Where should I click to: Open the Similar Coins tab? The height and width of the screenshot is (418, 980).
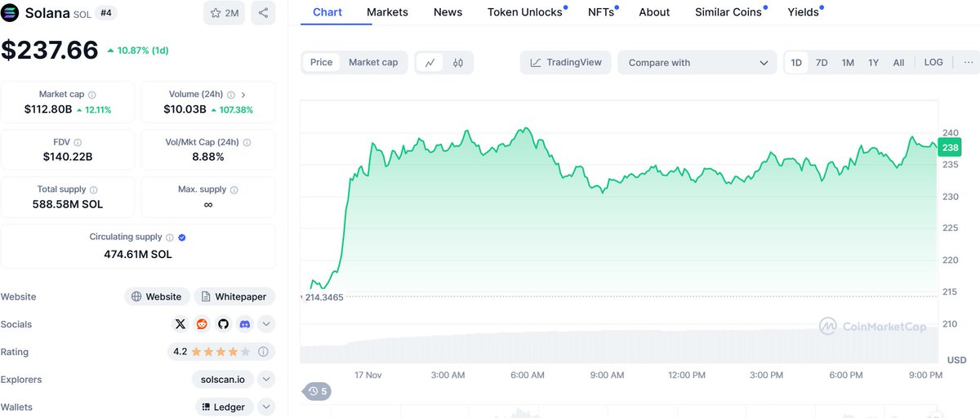click(x=728, y=12)
